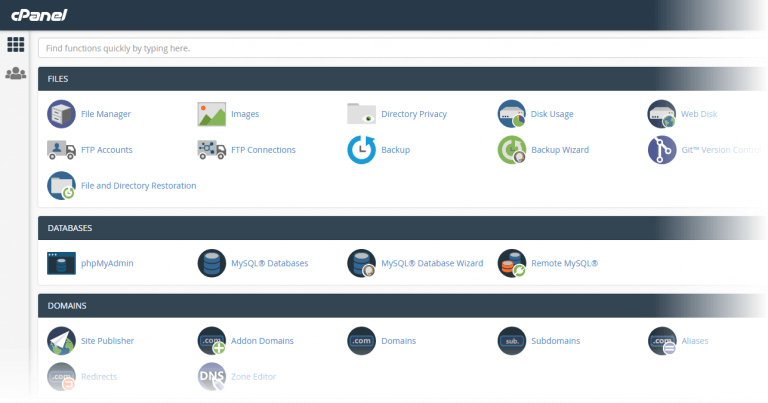Click the phpMyAdmin icon
This screenshot has height=403, width=768.
[x=61, y=263]
